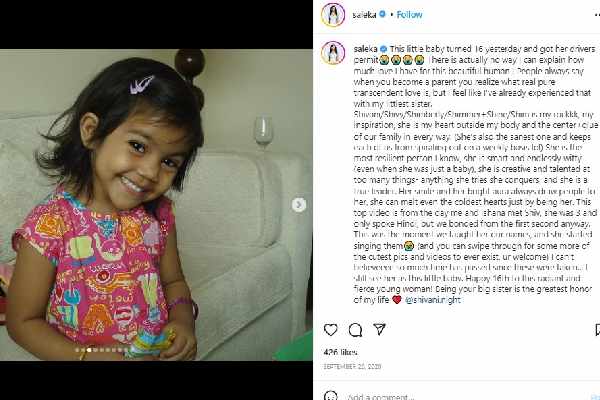The height and width of the screenshot is (400, 600).
Task: Open the emoji picker beside the comment field
Action: (331, 396)
